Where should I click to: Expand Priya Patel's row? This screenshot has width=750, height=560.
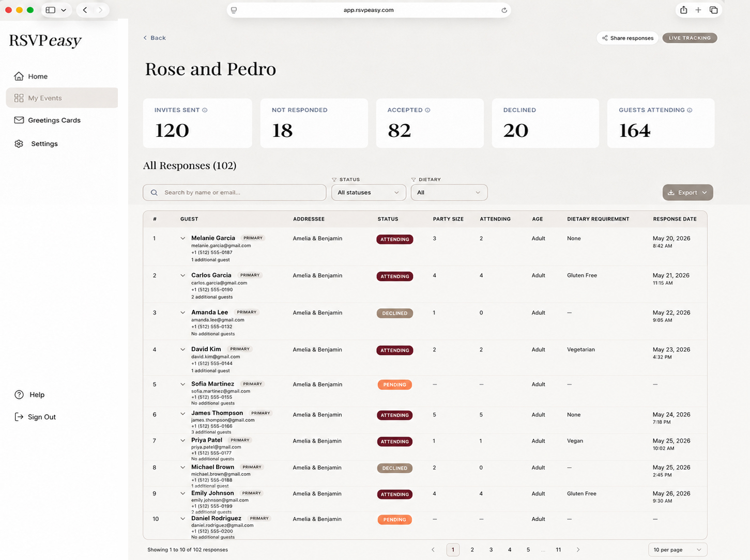[x=182, y=441]
